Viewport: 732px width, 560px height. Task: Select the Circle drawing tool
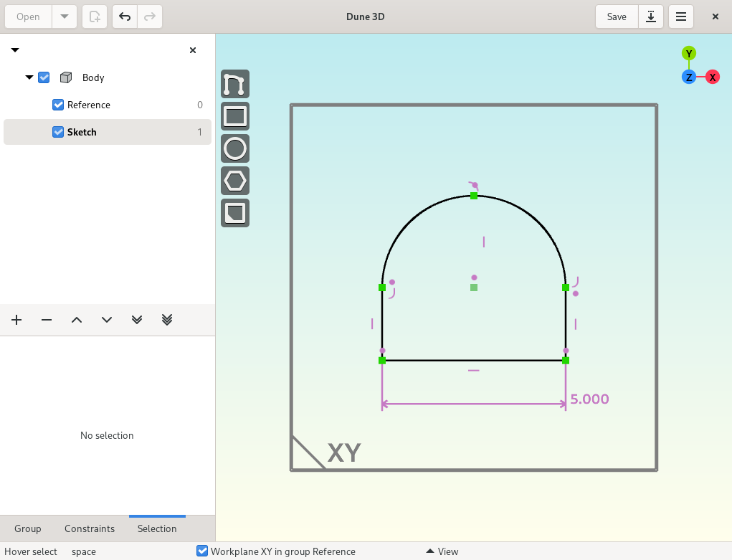pos(235,148)
